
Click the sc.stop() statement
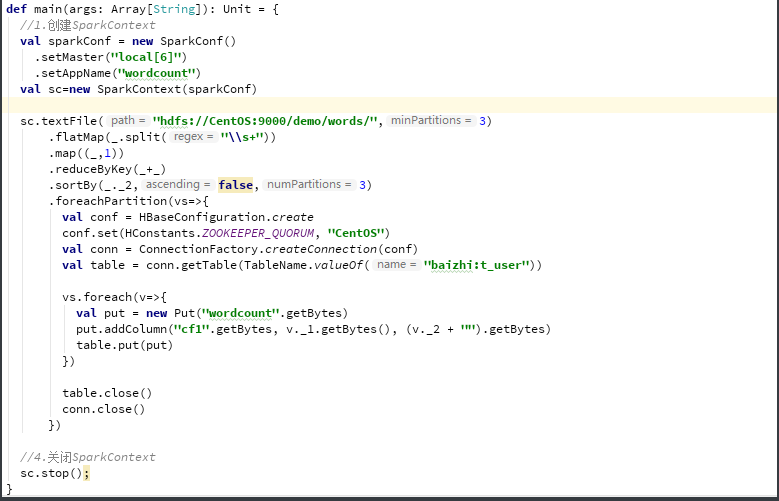click(x=51, y=473)
